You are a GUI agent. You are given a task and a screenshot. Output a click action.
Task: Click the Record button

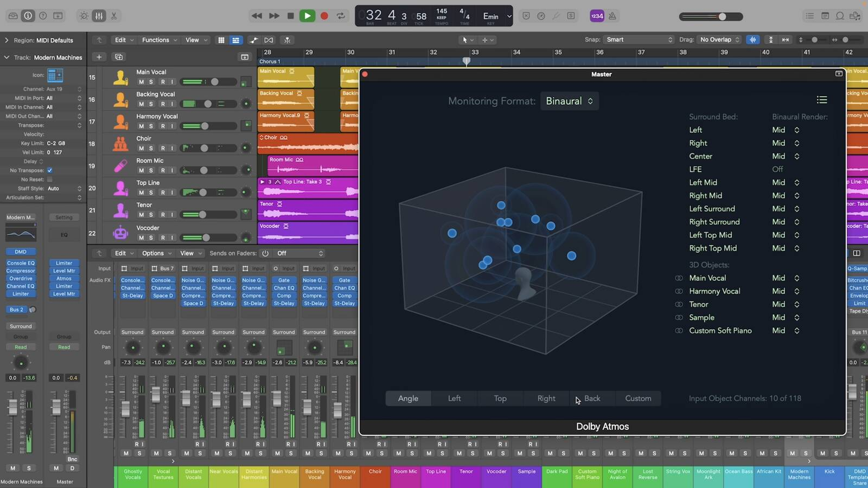(324, 16)
